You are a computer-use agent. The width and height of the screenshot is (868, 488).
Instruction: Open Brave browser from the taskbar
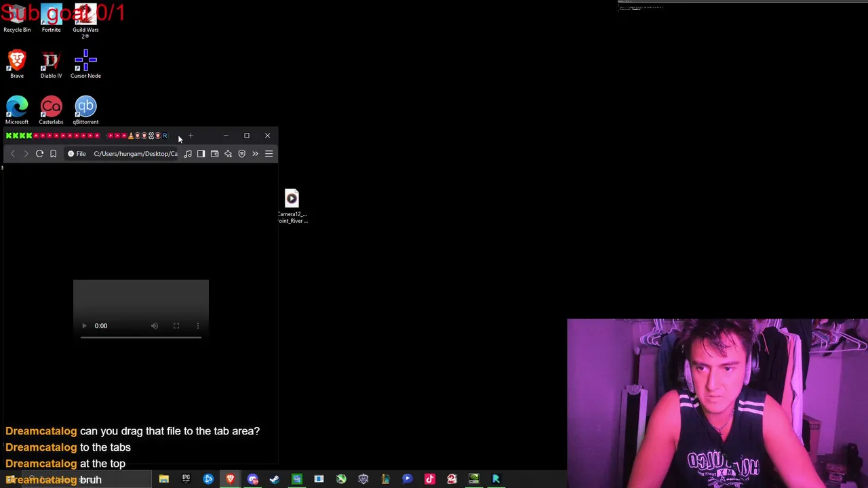coord(231,479)
